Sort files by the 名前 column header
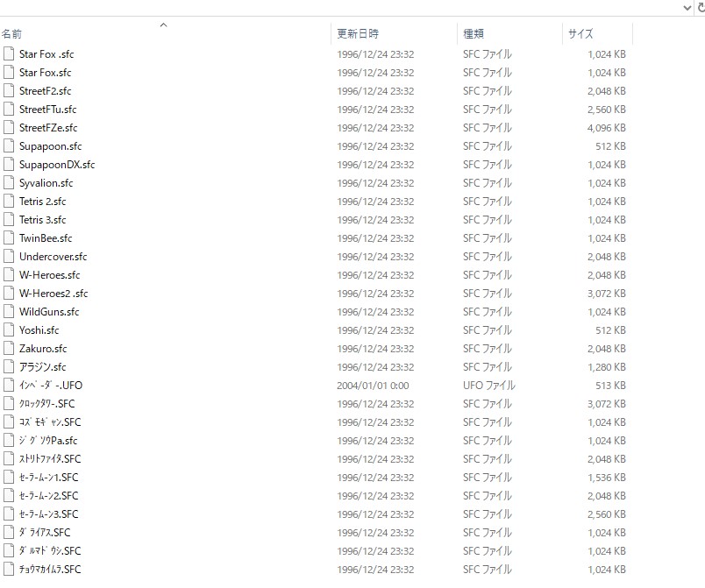705x588 pixels. pos(11,34)
